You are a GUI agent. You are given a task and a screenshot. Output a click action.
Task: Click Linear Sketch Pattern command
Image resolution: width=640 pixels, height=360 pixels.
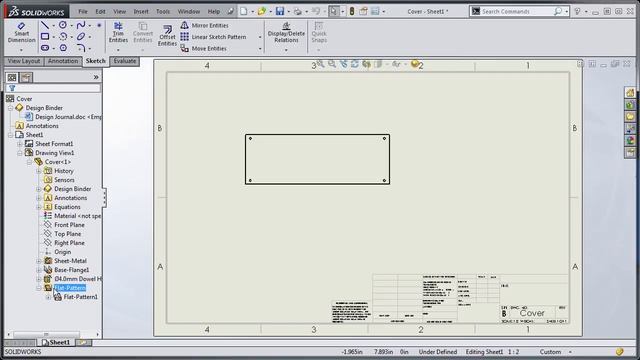213,37
